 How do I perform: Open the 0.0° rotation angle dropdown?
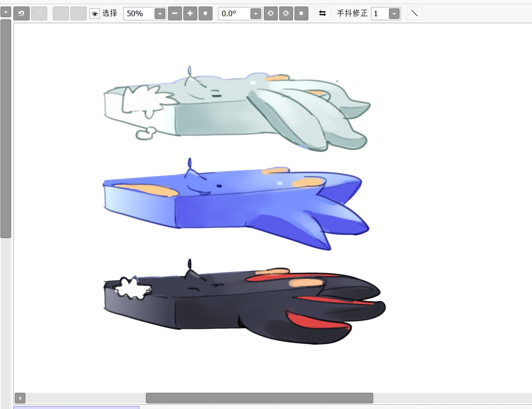pyautogui.click(x=256, y=13)
